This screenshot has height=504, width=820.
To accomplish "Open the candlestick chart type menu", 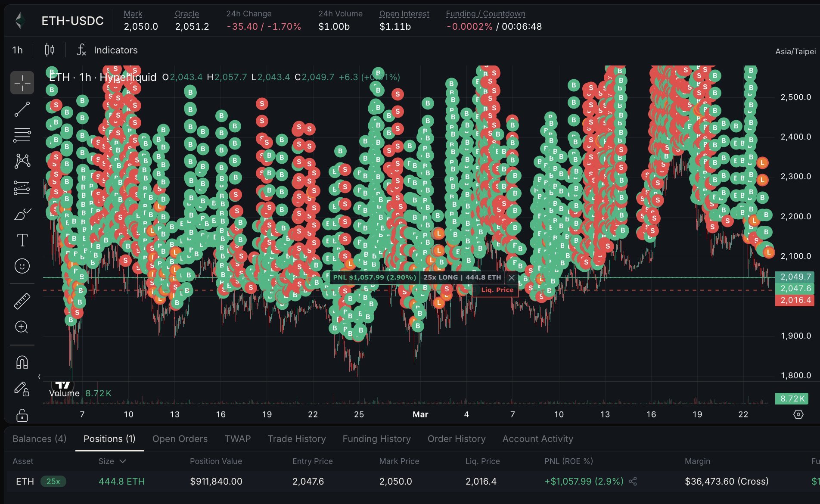I will pos(50,50).
